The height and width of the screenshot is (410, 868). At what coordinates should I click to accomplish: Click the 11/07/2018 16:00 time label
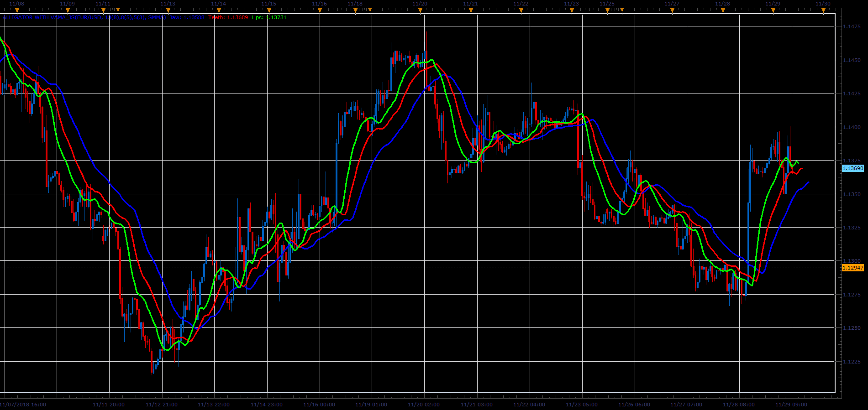click(x=23, y=405)
